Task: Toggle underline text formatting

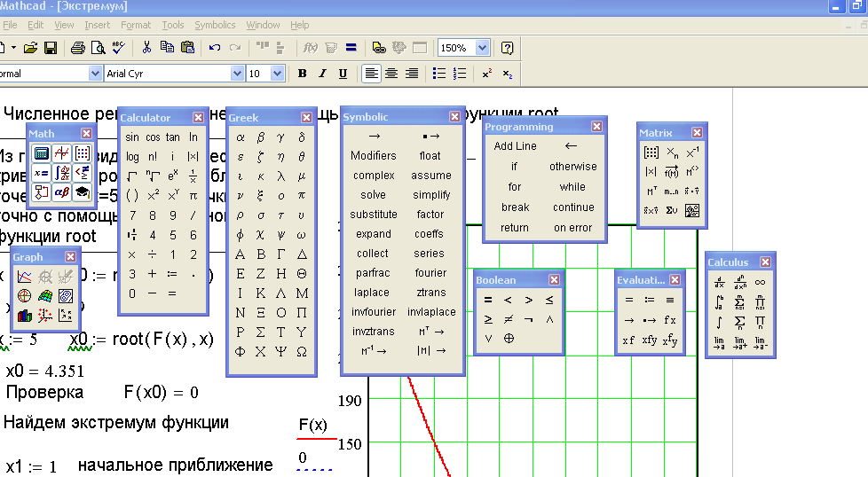Action: (x=343, y=74)
